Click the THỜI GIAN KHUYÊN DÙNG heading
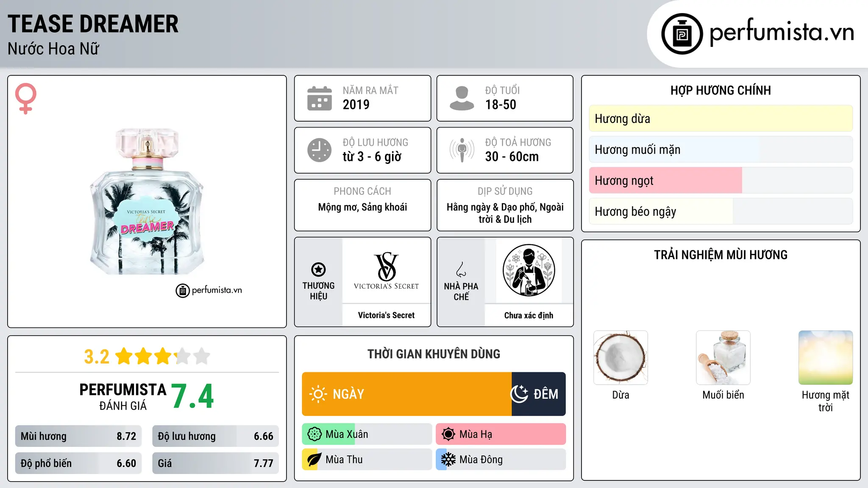Screen dimensions: 868x488 point(434,354)
